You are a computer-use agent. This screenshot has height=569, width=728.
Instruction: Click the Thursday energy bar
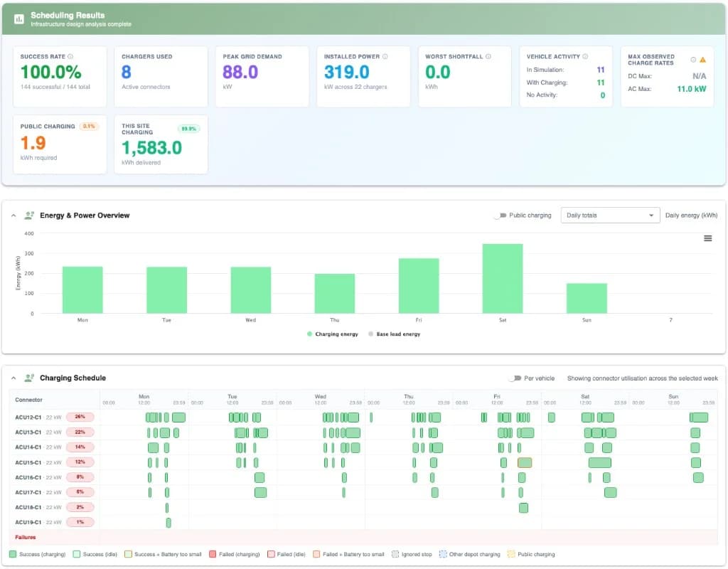click(335, 294)
